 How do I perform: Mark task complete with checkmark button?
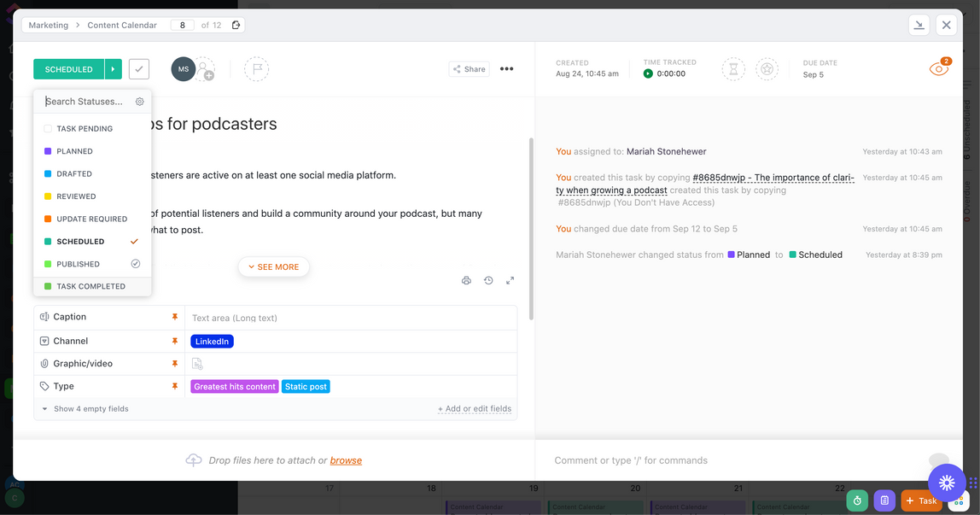(x=138, y=69)
